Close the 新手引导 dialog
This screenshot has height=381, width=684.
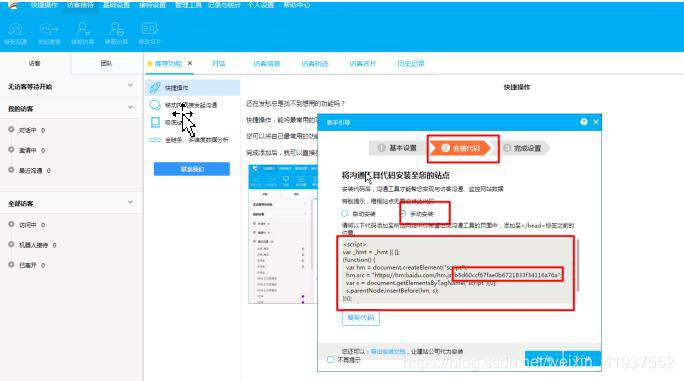coord(596,122)
